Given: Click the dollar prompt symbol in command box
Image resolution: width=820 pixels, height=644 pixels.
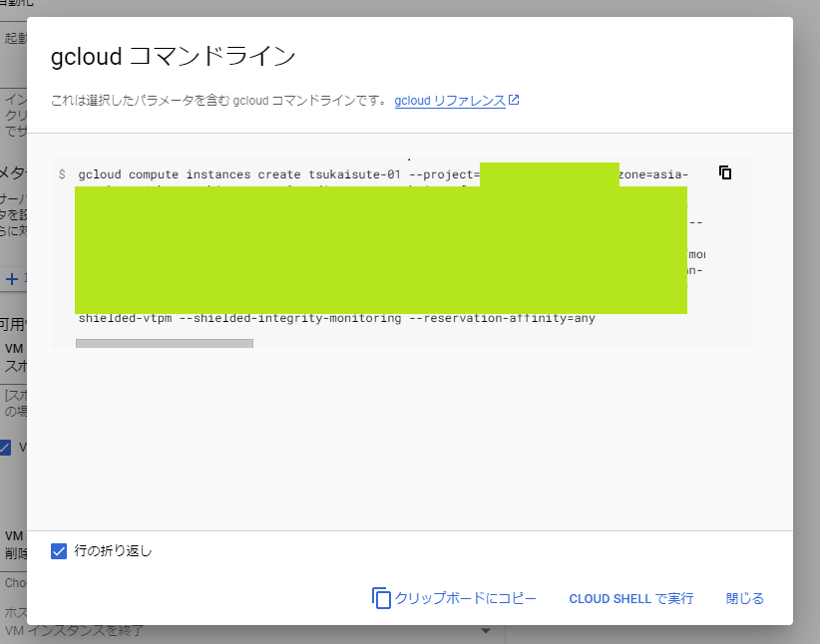Looking at the screenshot, I should point(62,174).
